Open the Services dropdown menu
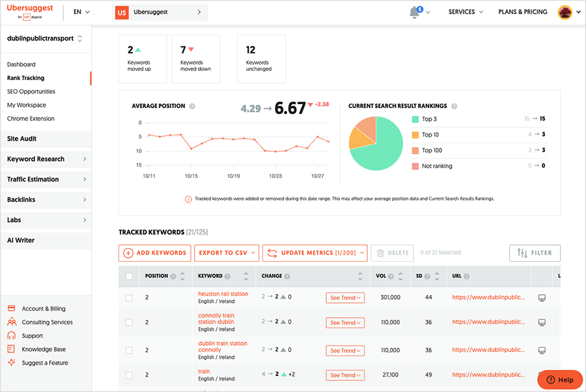This screenshot has height=392, width=586. (466, 12)
